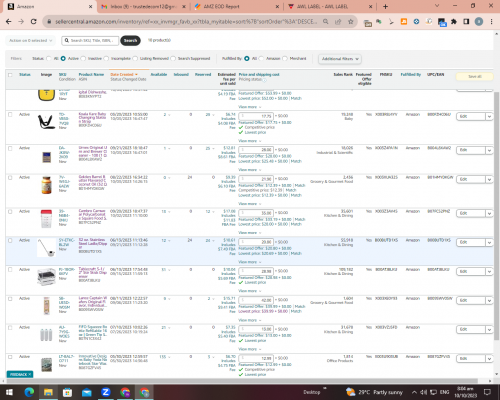The height and width of the screenshot is (400, 500).
Task: Open Chrome's tab search chevron
Action: click(x=437, y=6)
